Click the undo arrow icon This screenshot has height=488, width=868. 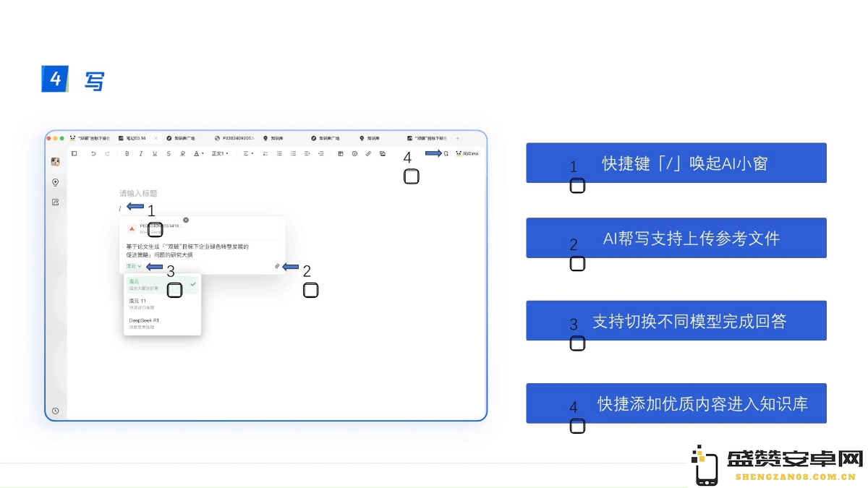click(x=93, y=153)
